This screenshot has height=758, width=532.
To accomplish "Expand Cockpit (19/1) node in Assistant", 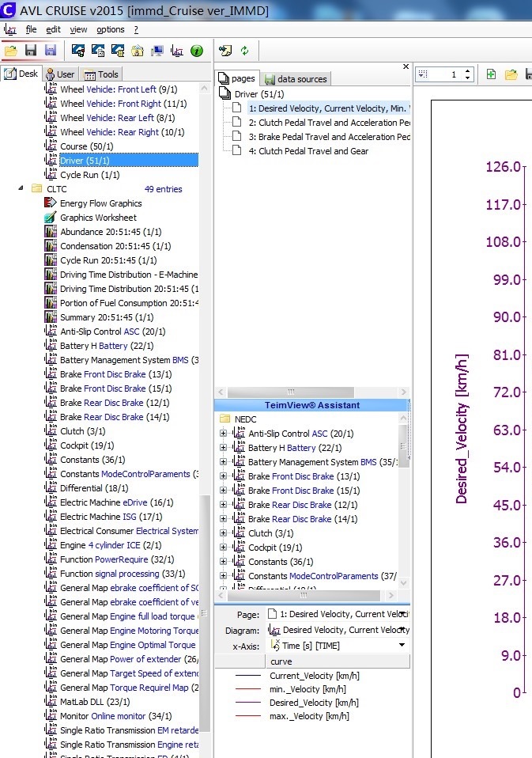I will coord(223,548).
